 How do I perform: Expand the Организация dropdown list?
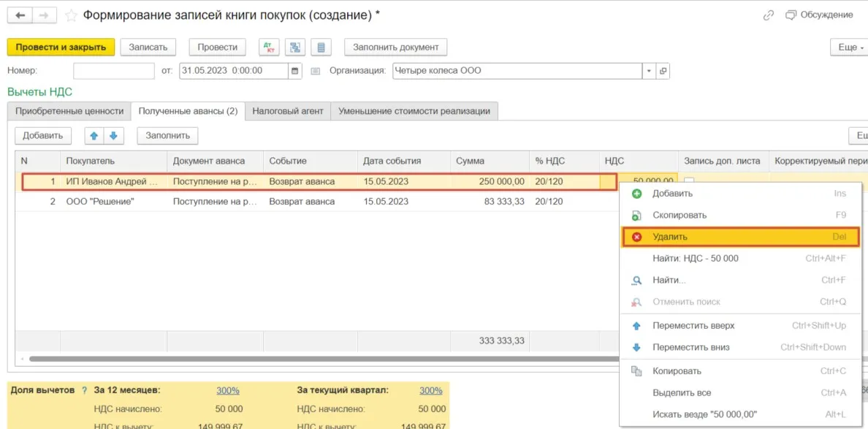pyautogui.click(x=649, y=71)
